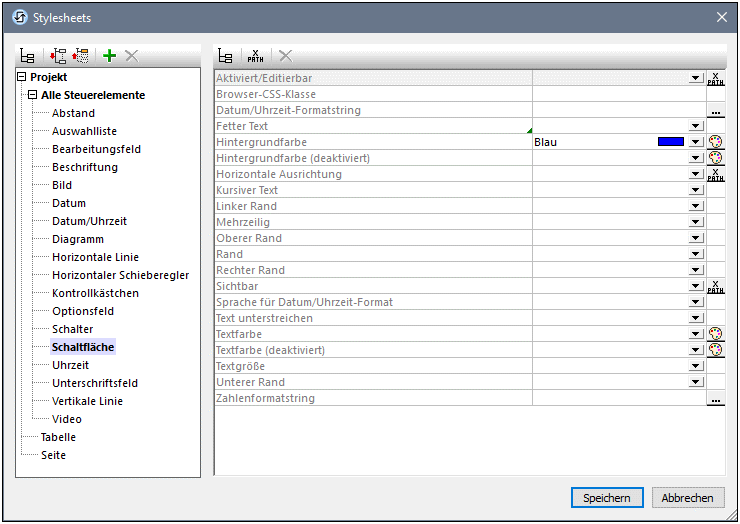Click XPath icon in Sichtbar row
740x524 pixels.
715,287
